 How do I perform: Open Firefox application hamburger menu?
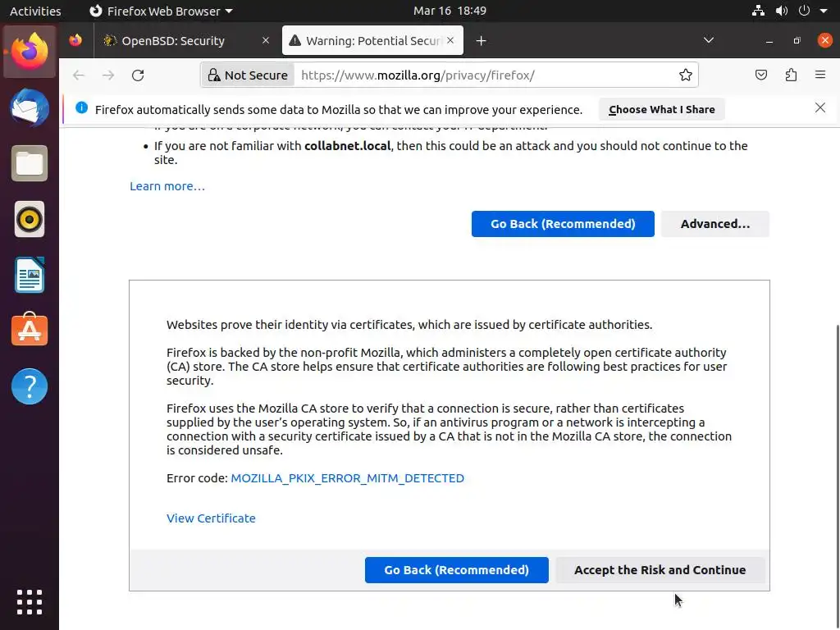click(820, 75)
